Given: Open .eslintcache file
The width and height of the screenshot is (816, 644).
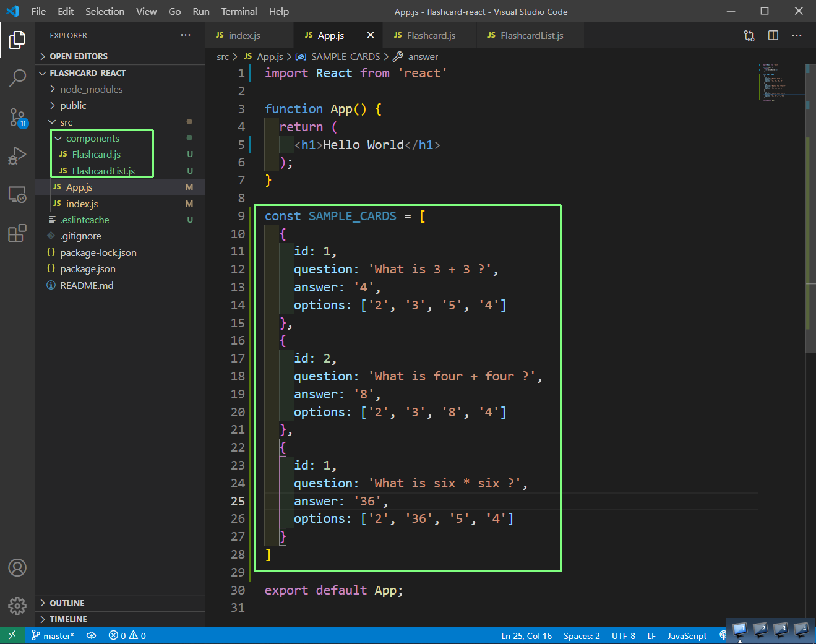Looking at the screenshot, I should [120, 220].
